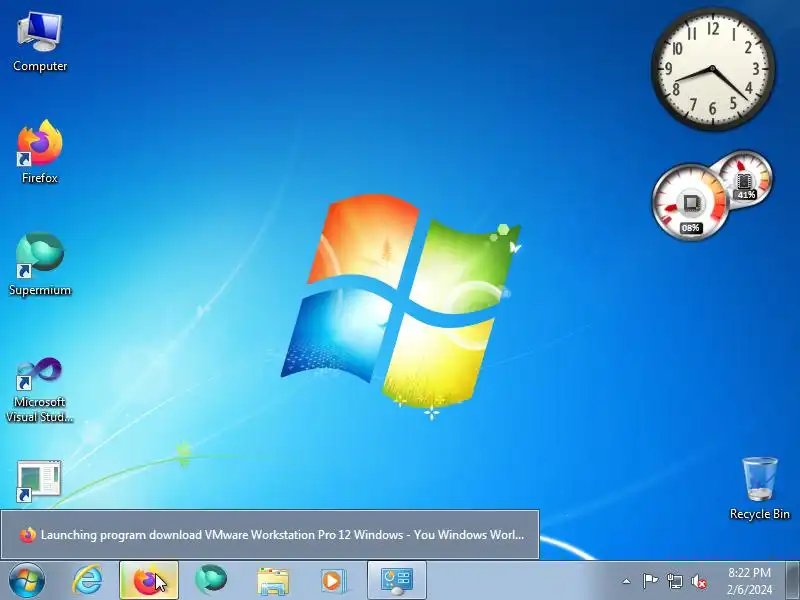Open the Action Center flag icon
800x600 pixels.
click(650, 581)
